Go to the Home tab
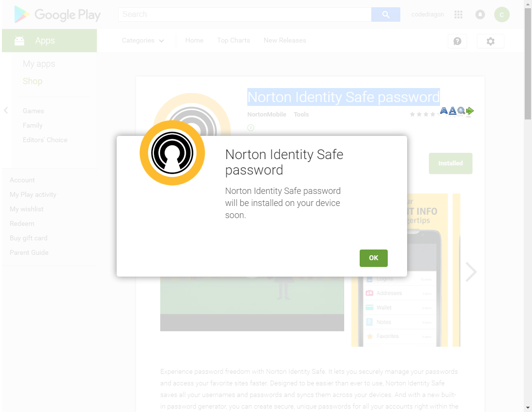Screen dimensions: 532x412 pos(194,40)
